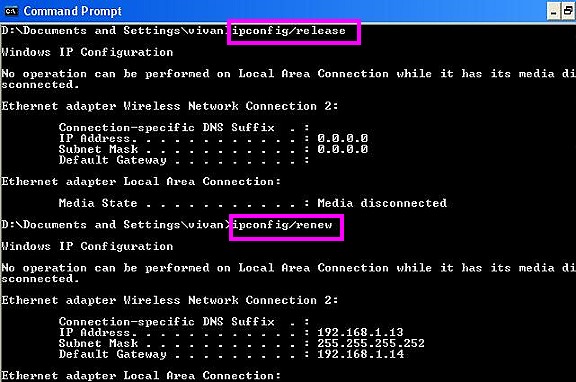Viewport: 576px width, 382px height.
Task: Click the Command Prompt title bar text
Action: [72, 11]
